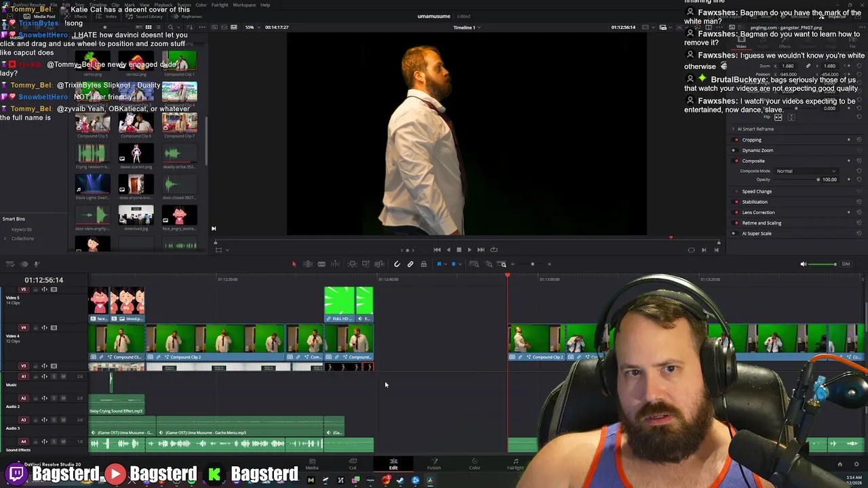Click the DIM audio button

(846, 264)
